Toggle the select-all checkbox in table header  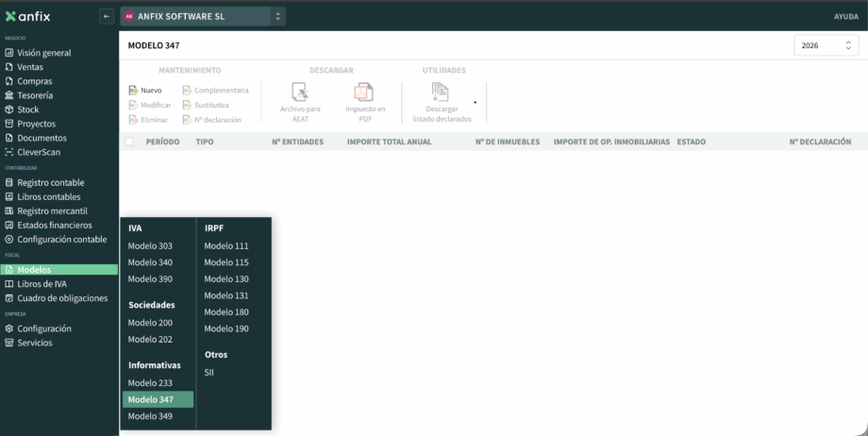[x=129, y=142]
